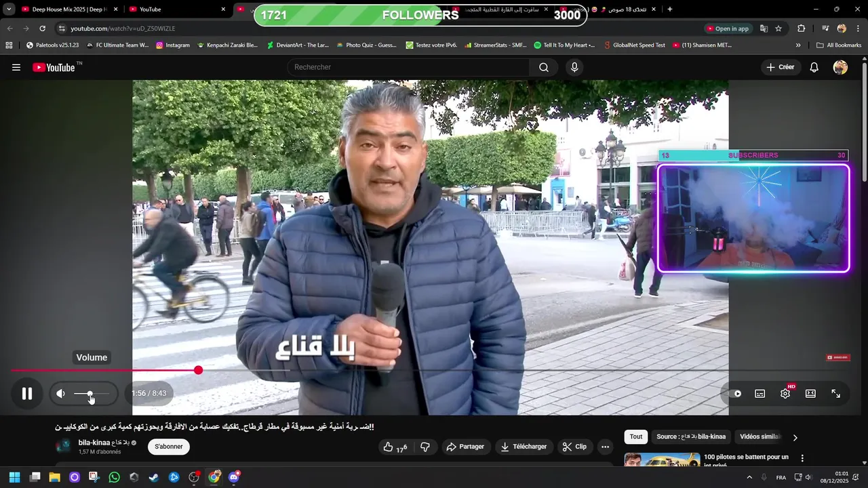The width and height of the screenshot is (868, 488).
Task: Open options for 100 pilotes video
Action: pos(802,458)
